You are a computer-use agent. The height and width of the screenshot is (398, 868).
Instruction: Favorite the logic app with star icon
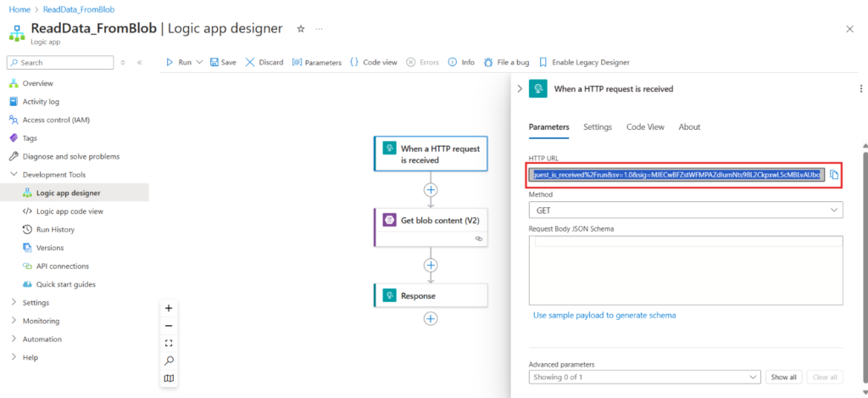coord(301,29)
